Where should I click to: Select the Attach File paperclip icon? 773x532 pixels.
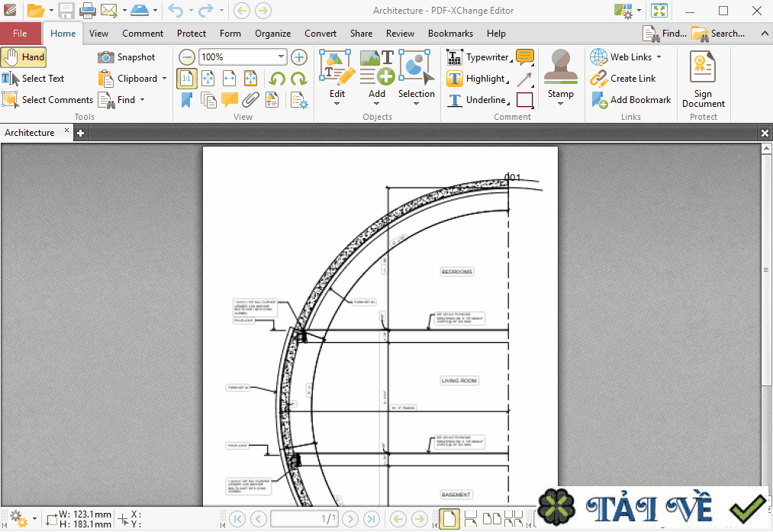pyautogui.click(x=250, y=100)
